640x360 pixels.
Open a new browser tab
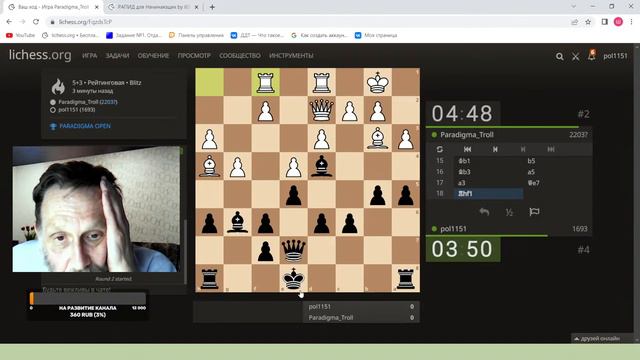(212, 7)
